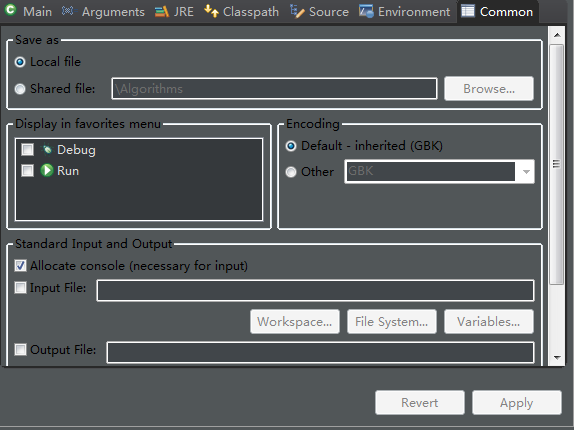Choose the Shared file radio option
Screen dimensions: 574x430
pos(20,89)
